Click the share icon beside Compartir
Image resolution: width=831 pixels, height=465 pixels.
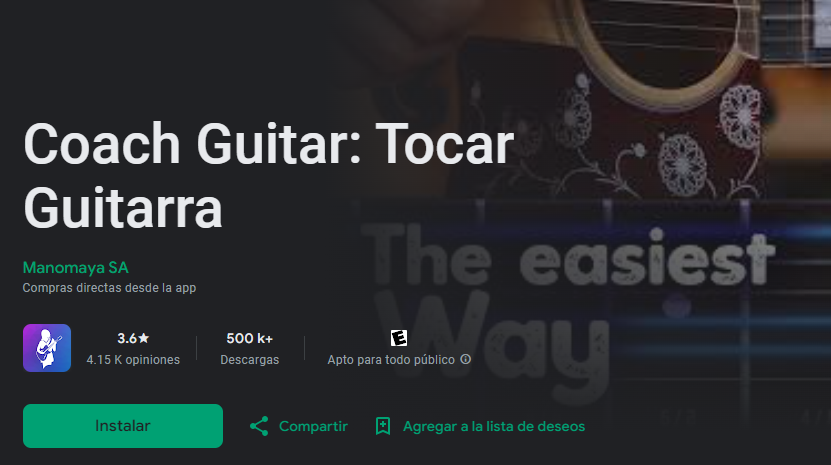(x=259, y=426)
